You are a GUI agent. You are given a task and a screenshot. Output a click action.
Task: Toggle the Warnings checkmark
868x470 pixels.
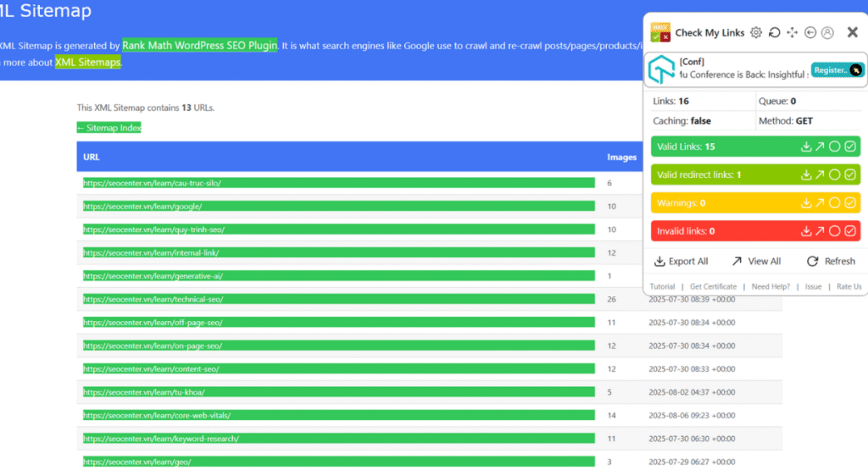[850, 203]
